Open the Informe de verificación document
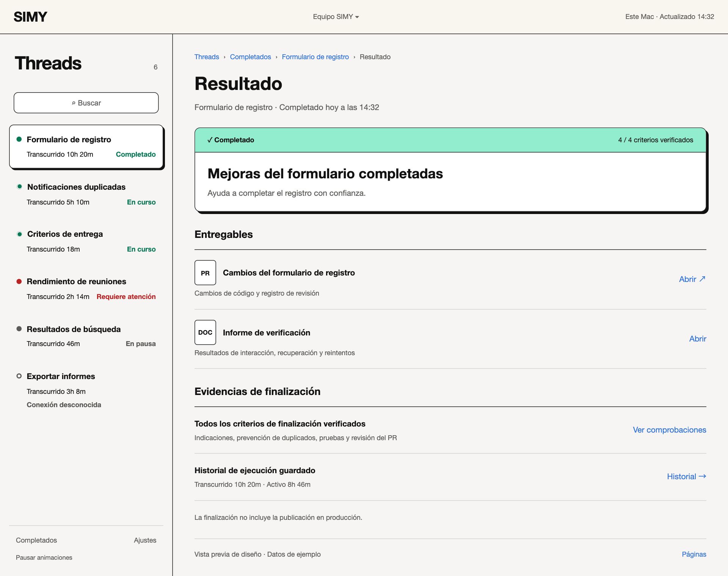The image size is (728, 576). pos(698,339)
